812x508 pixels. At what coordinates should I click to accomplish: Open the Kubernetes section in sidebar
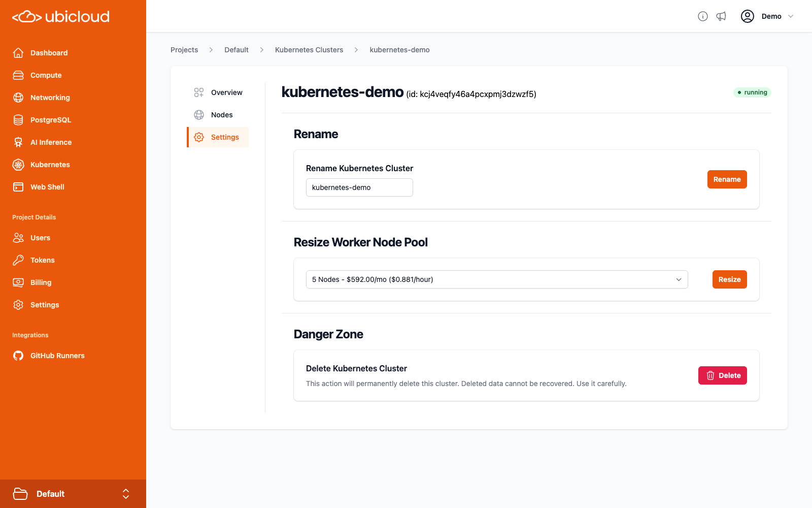[50, 165]
